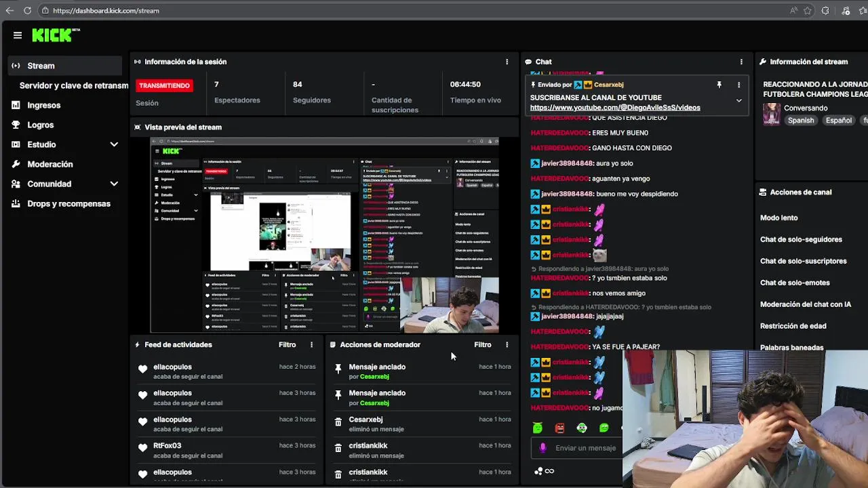Click javier38984848 in 'aura yo solo' message
The image size is (868, 488).
point(568,163)
